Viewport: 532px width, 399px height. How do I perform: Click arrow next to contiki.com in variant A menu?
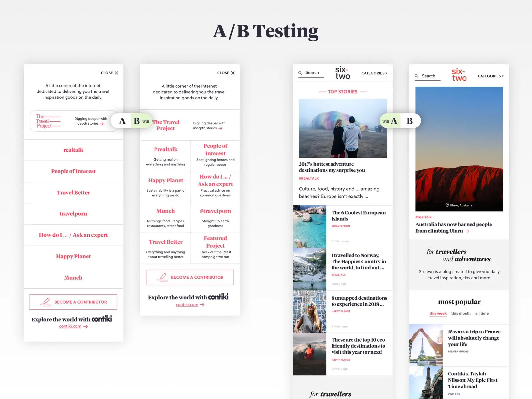[86, 327]
